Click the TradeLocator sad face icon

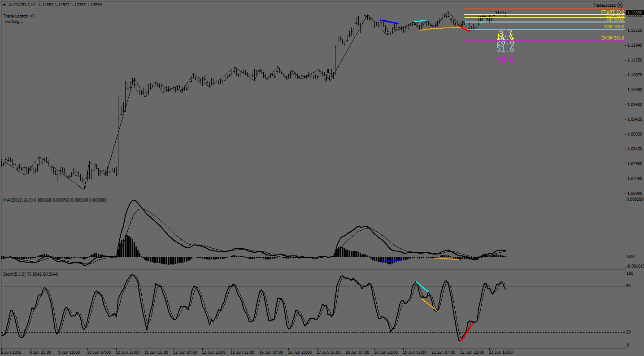point(620,5)
